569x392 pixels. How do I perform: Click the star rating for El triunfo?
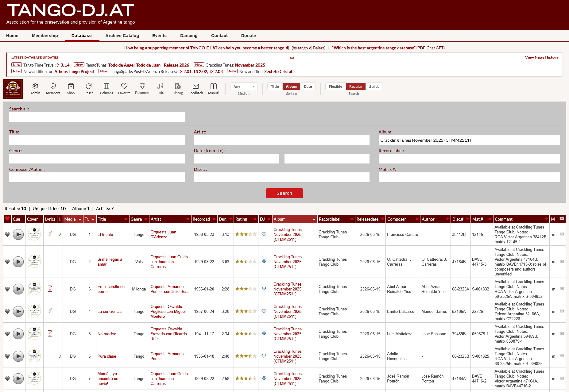246,234
